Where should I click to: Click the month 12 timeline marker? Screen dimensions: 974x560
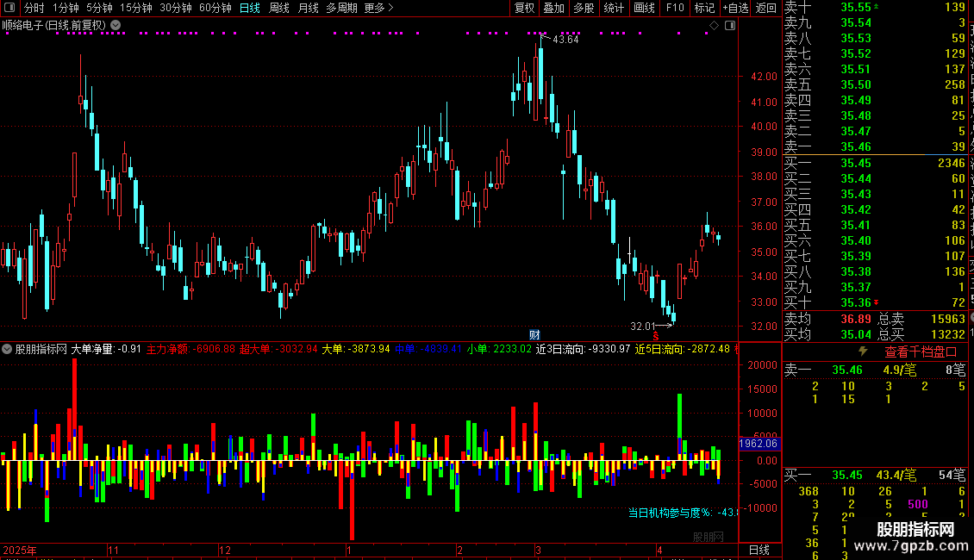(x=225, y=550)
